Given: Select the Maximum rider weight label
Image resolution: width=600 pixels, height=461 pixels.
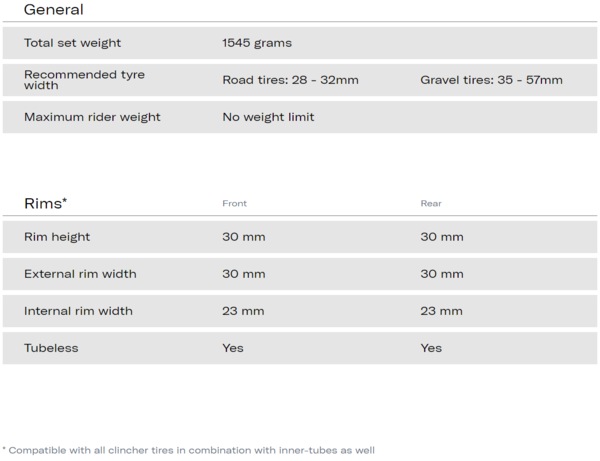Looking at the screenshot, I should click(92, 117).
